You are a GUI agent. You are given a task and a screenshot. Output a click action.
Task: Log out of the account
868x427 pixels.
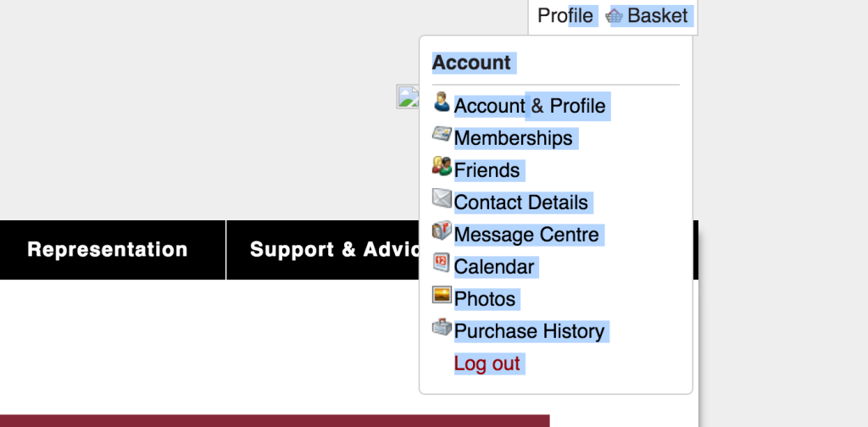click(x=487, y=363)
